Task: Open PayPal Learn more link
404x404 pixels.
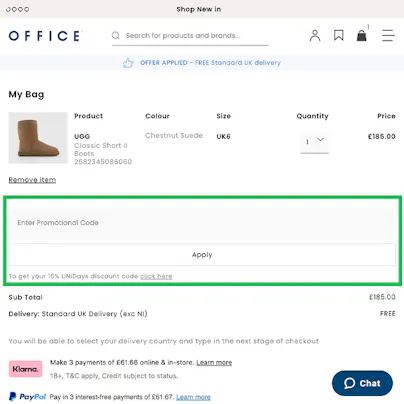Action: (193, 397)
